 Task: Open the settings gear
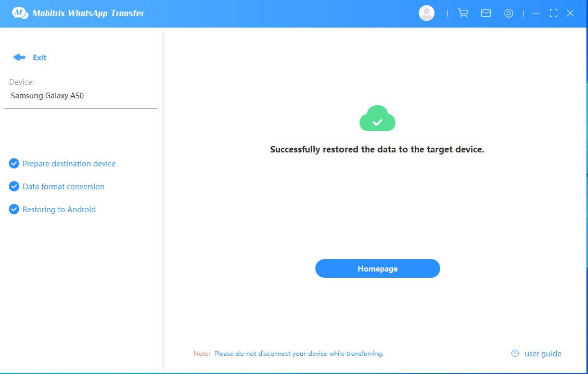508,13
